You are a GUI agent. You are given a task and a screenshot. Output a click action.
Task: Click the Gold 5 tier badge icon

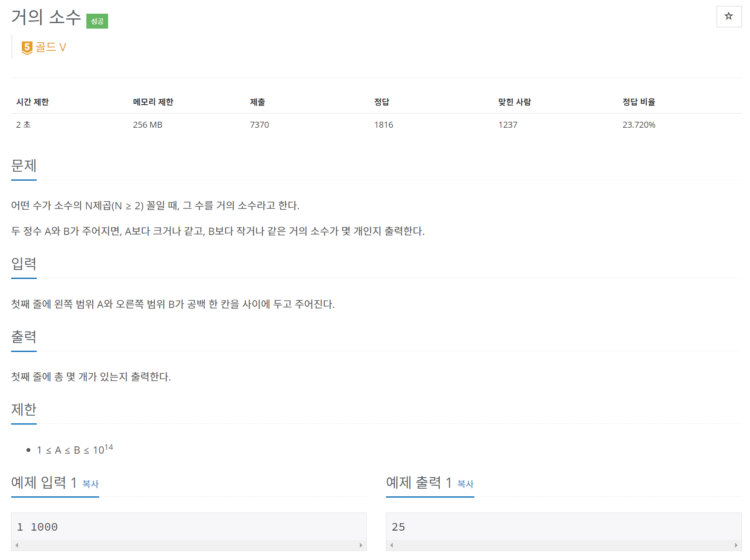pyautogui.click(x=27, y=47)
